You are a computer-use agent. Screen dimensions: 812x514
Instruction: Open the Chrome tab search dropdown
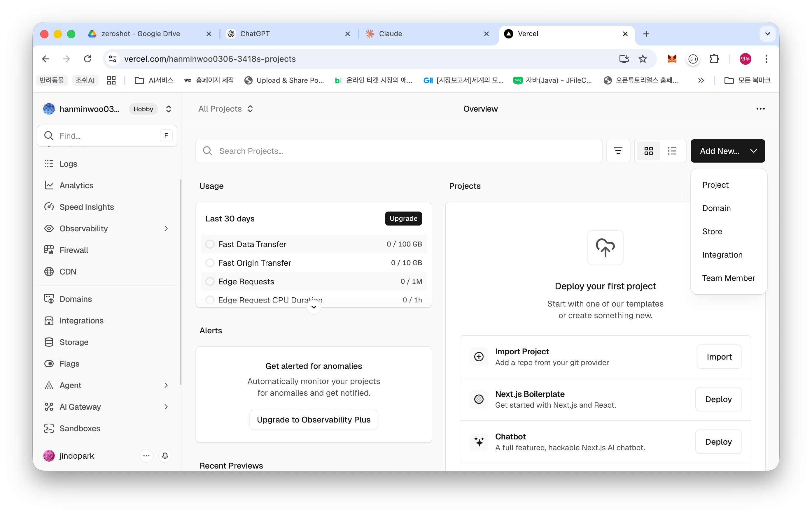(x=767, y=34)
